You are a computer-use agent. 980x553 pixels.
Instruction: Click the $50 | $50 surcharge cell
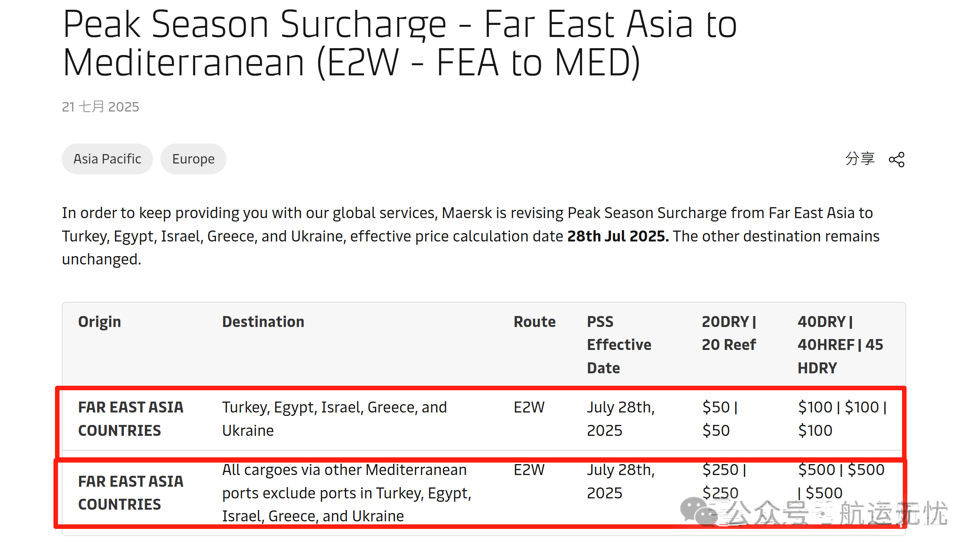pos(720,419)
